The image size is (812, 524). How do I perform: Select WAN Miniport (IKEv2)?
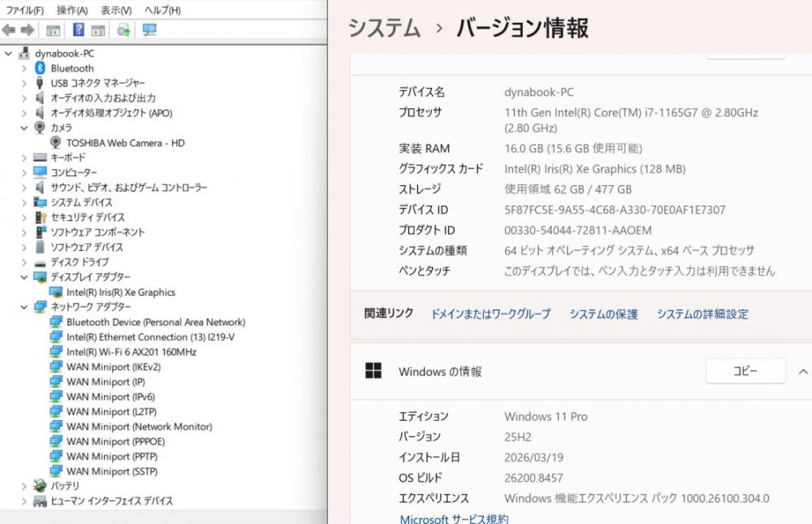[114, 367]
